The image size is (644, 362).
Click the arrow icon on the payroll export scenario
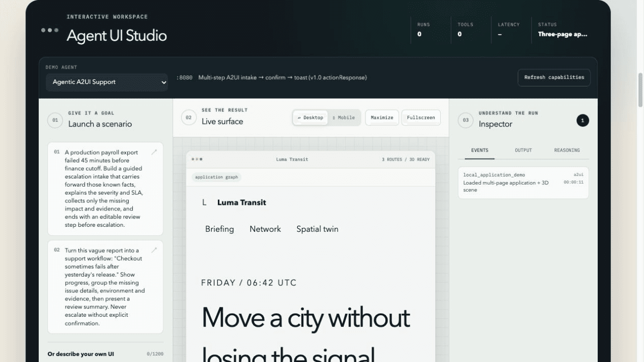pyautogui.click(x=154, y=152)
